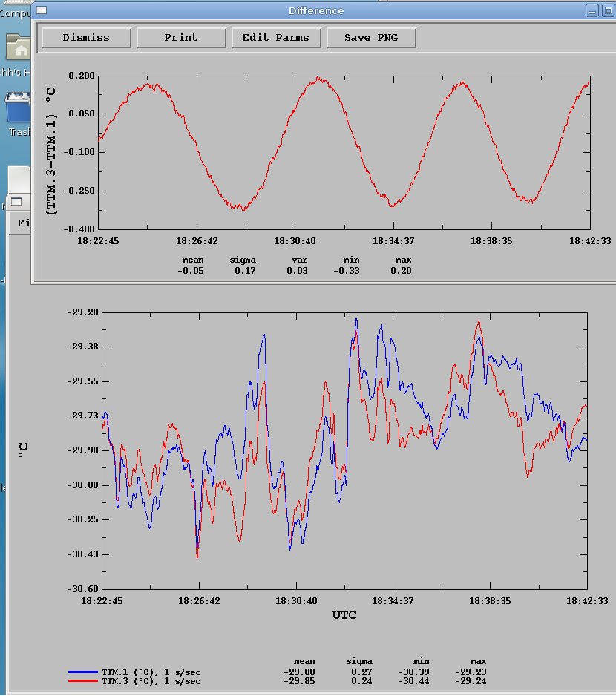Image resolution: width=616 pixels, height=696 pixels.
Task: Click the -29.73 y-axis tick label
Action: click(82, 416)
